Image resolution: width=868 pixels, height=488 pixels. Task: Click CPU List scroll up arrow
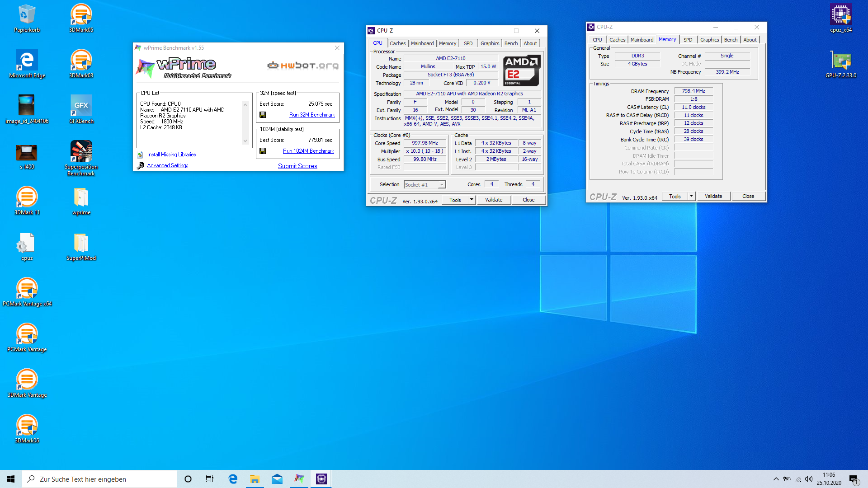tap(245, 105)
